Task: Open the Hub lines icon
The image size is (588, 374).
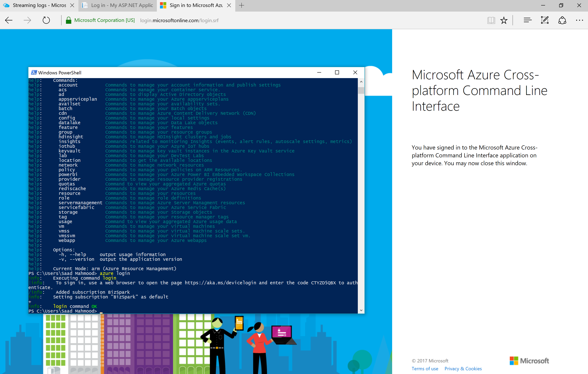Action: [x=527, y=20]
